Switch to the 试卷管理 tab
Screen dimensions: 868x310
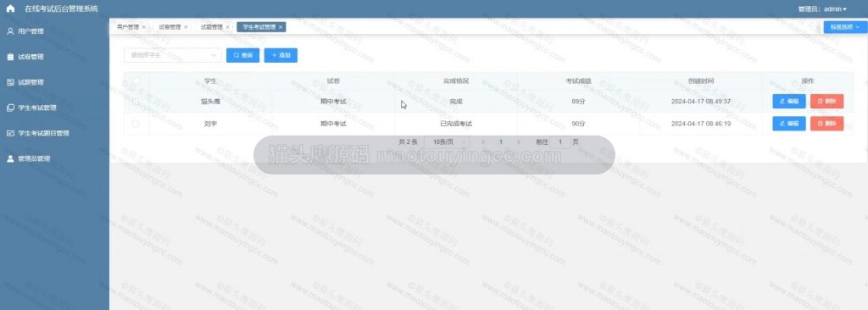point(170,26)
